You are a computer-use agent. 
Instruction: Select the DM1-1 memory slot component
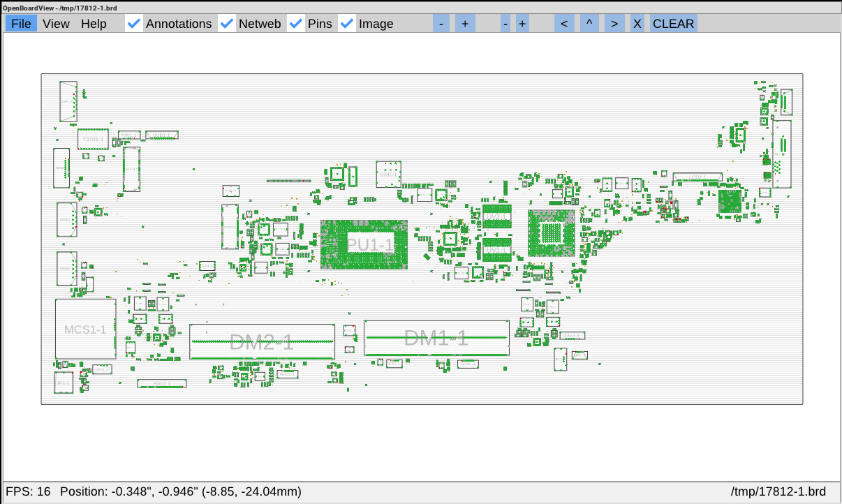click(x=436, y=339)
